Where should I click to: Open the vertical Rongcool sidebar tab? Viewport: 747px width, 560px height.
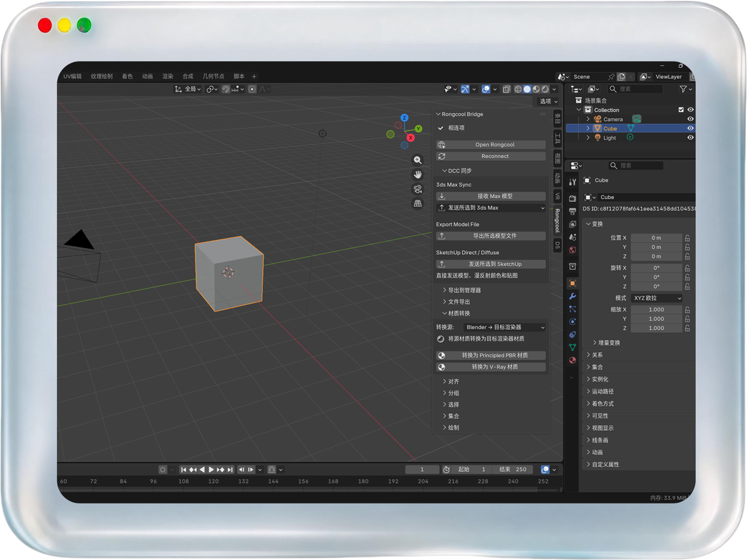pyautogui.click(x=557, y=220)
